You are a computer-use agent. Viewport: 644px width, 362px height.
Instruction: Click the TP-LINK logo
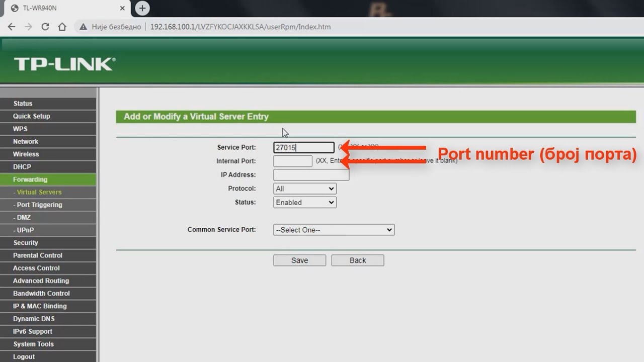(64, 64)
